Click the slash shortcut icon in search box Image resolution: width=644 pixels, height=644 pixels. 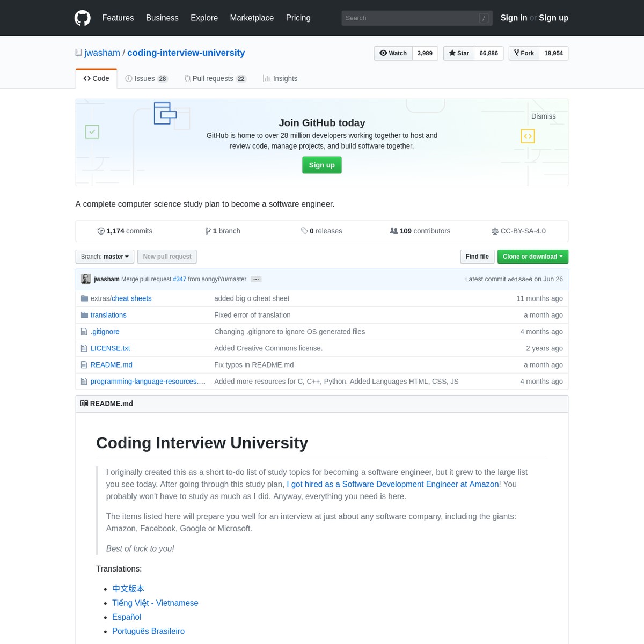click(x=484, y=18)
